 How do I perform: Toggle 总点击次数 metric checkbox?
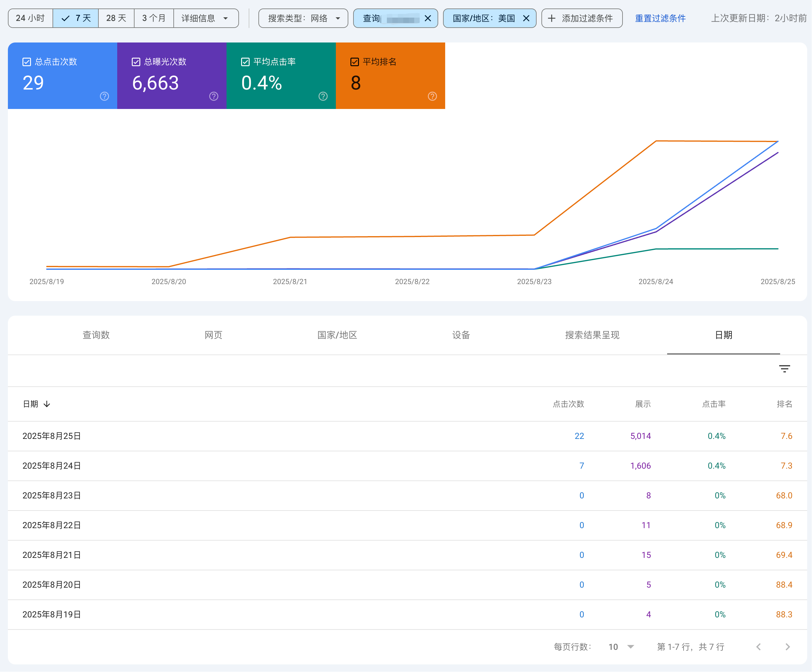[x=27, y=62]
